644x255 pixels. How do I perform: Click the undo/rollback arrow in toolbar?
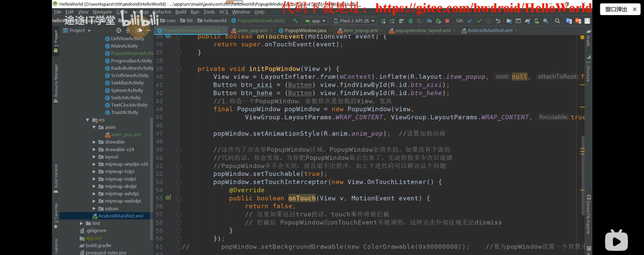click(x=498, y=21)
